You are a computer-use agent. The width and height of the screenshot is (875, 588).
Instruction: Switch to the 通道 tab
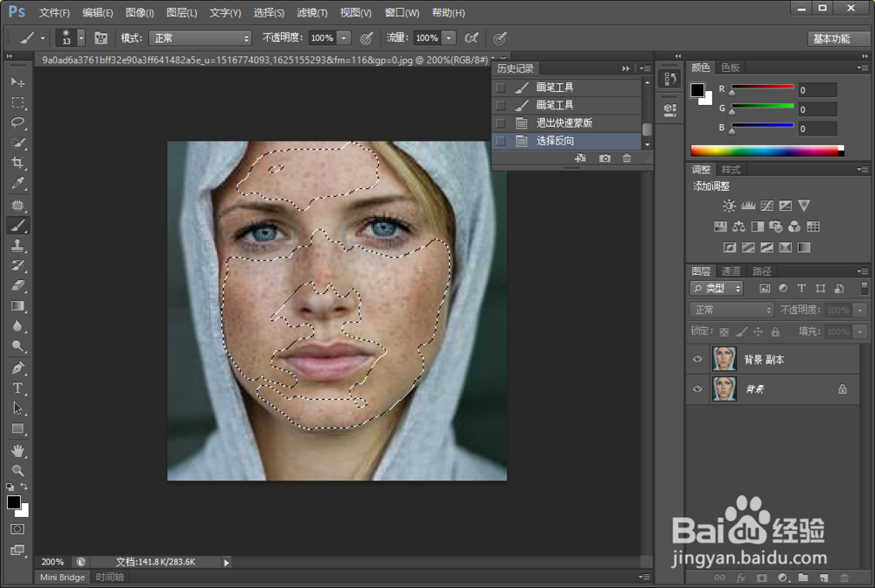point(731,271)
